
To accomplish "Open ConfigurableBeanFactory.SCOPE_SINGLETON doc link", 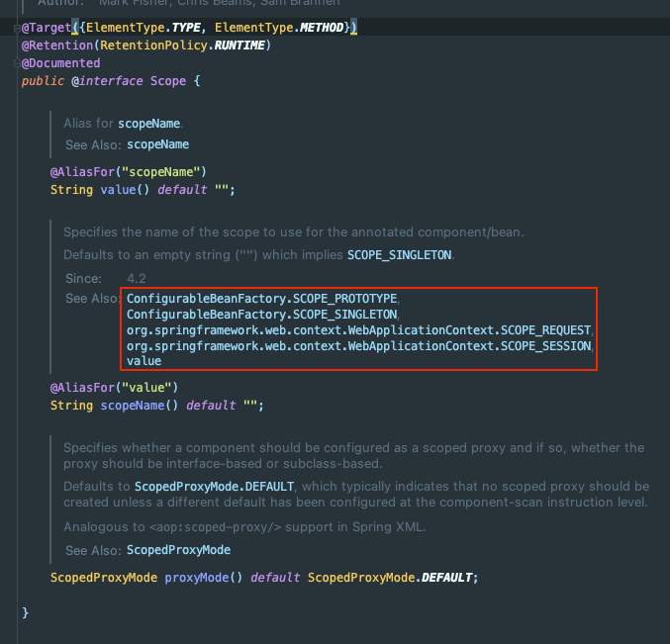I will pos(262,315).
